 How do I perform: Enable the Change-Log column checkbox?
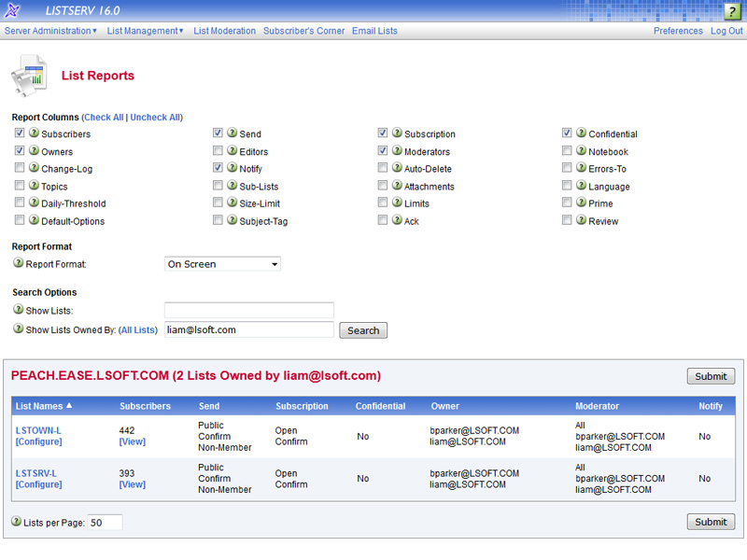click(x=20, y=168)
